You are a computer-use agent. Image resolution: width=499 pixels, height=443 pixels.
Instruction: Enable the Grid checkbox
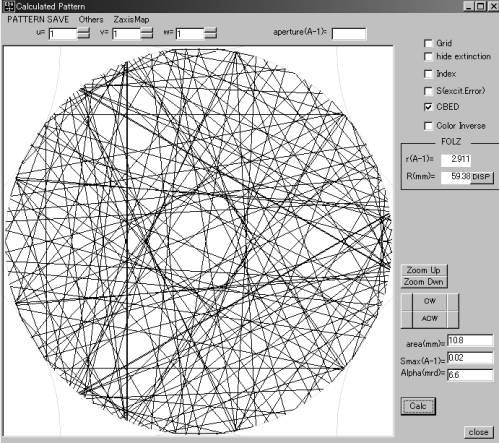tap(428, 43)
